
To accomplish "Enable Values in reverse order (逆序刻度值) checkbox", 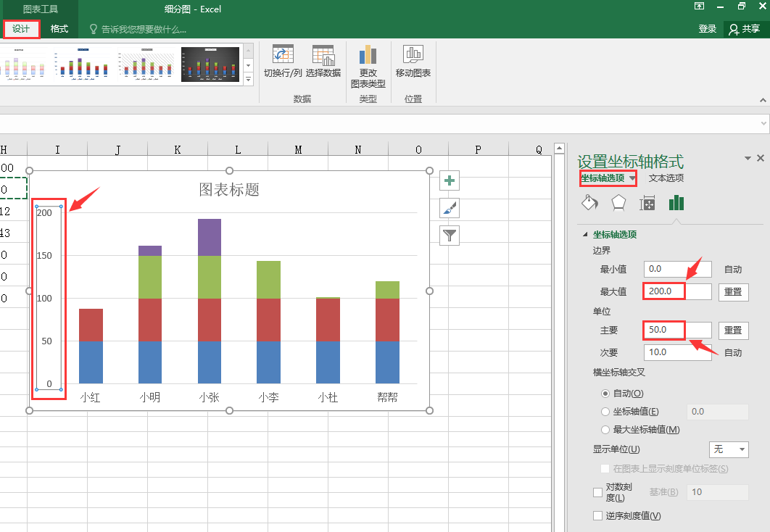I will coord(597,516).
